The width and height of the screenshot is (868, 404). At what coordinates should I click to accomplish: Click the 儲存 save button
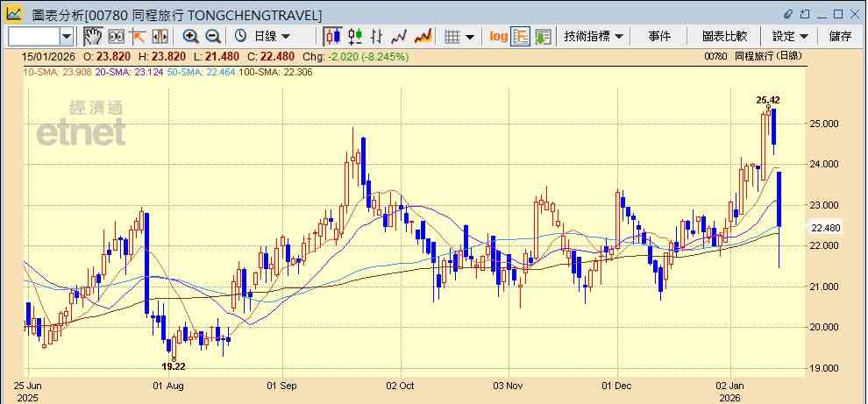point(840,37)
